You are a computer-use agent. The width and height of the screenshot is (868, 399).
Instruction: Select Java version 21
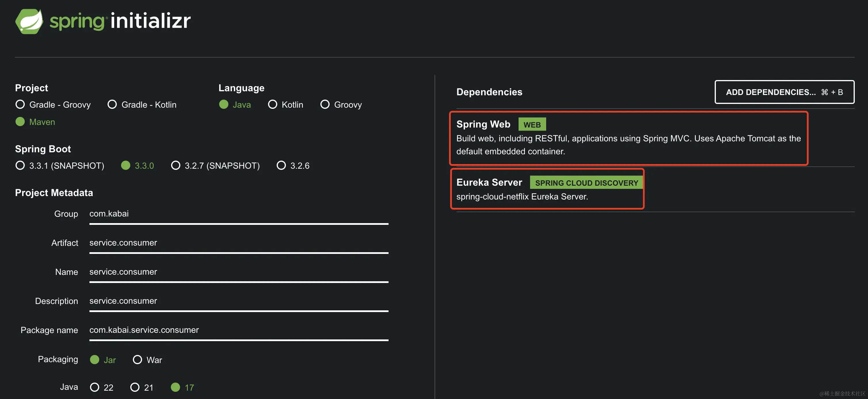pos(135,387)
